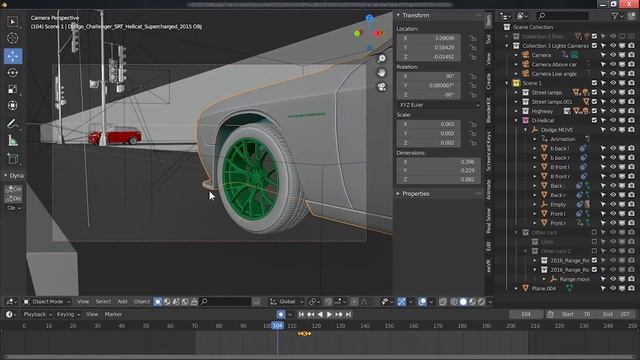Click the Location X value field
The height and width of the screenshot is (360, 640).
[x=429, y=38]
